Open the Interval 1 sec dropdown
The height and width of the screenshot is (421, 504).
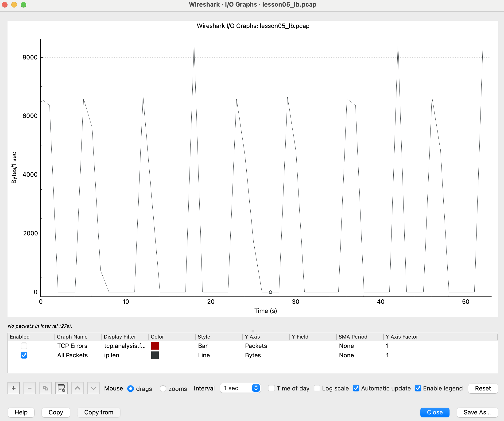[240, 388]
